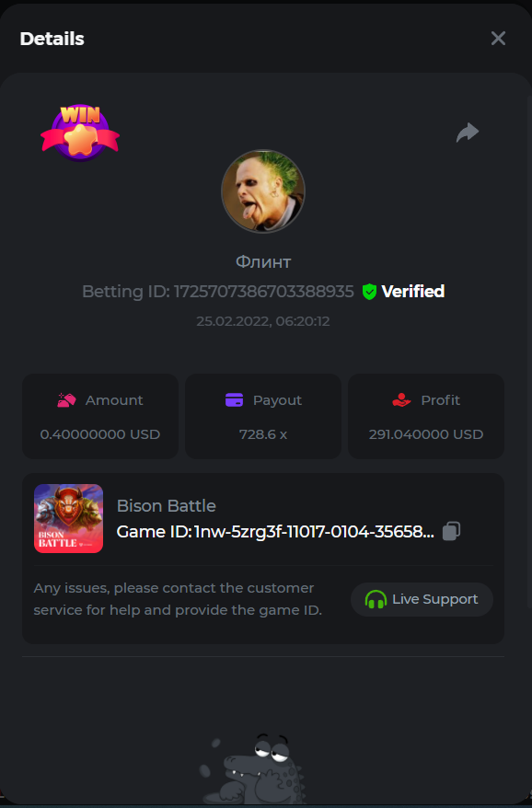Click the sleepy crocodile mascot
The height and width of the screenshot is (808, 532).
[x=252, y=768]
